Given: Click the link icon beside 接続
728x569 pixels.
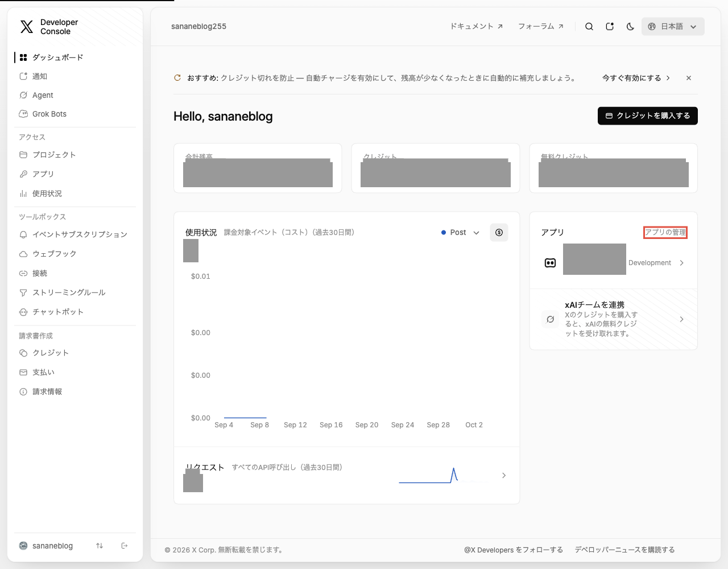Looking at the screenshot, I should click(23, 273).
